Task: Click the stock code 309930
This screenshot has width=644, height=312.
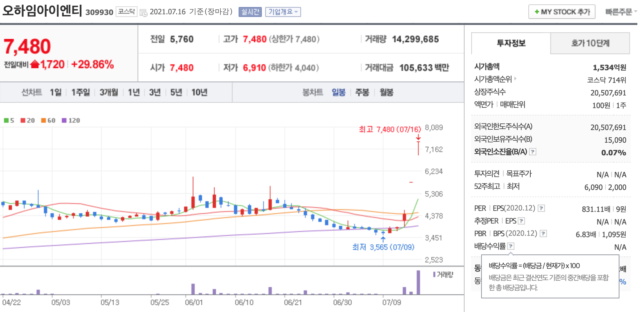Action: click(99, 12)
